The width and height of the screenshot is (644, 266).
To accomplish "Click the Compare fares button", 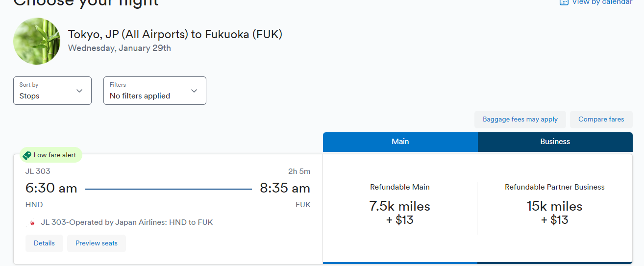I will pos(601,120).
